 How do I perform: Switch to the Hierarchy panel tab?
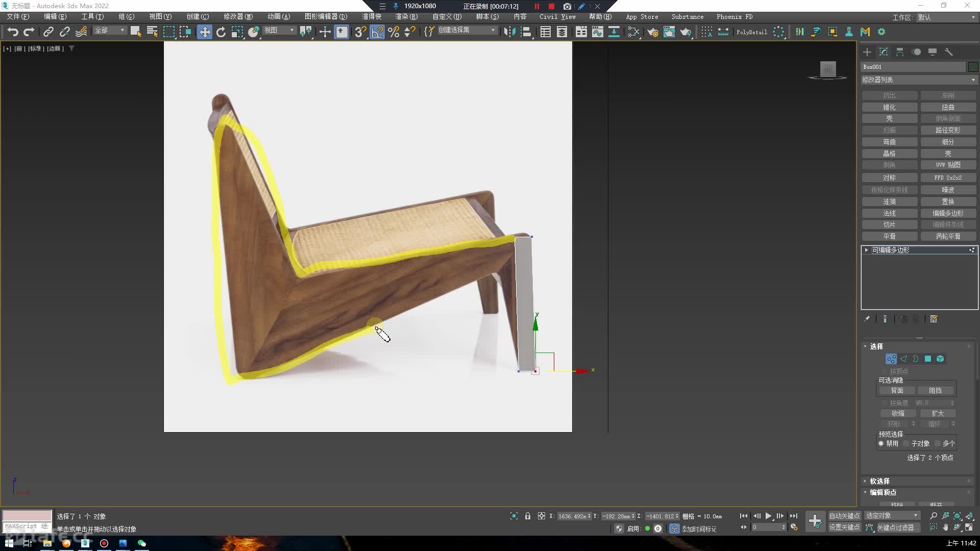[x=900, y=52]
